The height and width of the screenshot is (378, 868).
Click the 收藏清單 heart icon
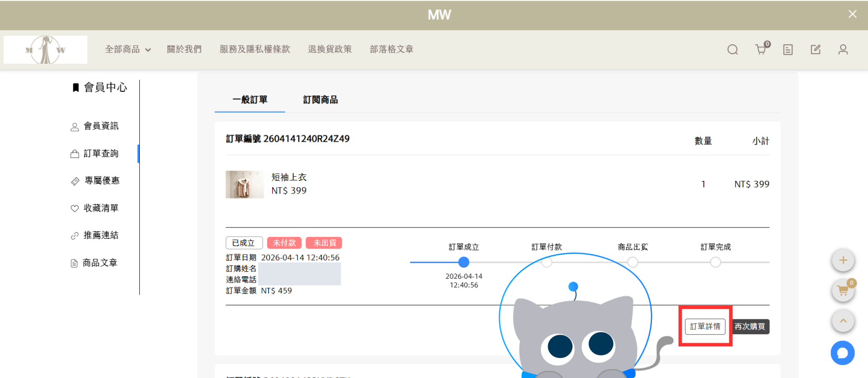pos(75,208)
